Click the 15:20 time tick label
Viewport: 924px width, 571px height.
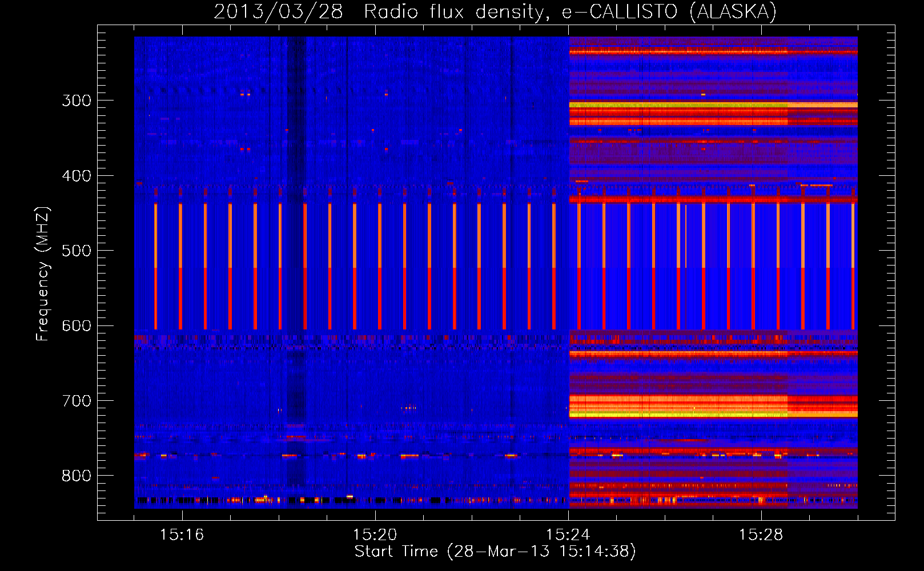click(x=375, y=535)
